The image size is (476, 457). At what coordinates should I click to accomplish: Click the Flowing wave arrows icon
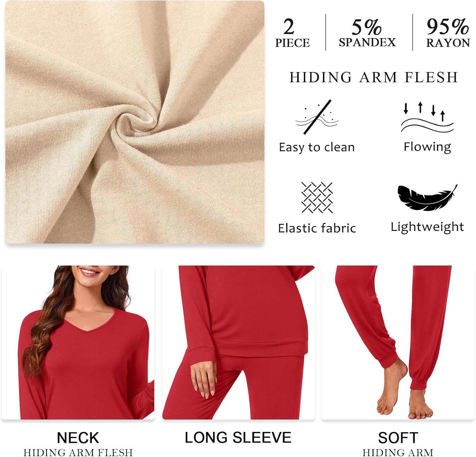pyautogui.click(x=427, y=117)
